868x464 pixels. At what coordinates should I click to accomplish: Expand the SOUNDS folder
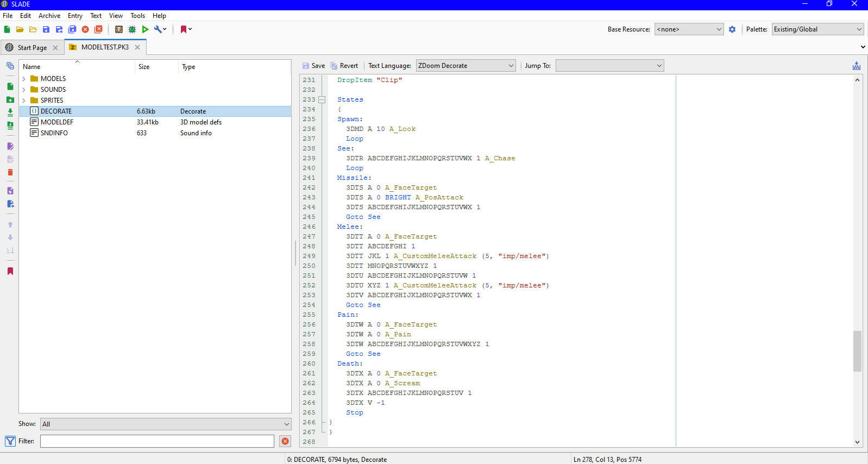pos(24,90)
